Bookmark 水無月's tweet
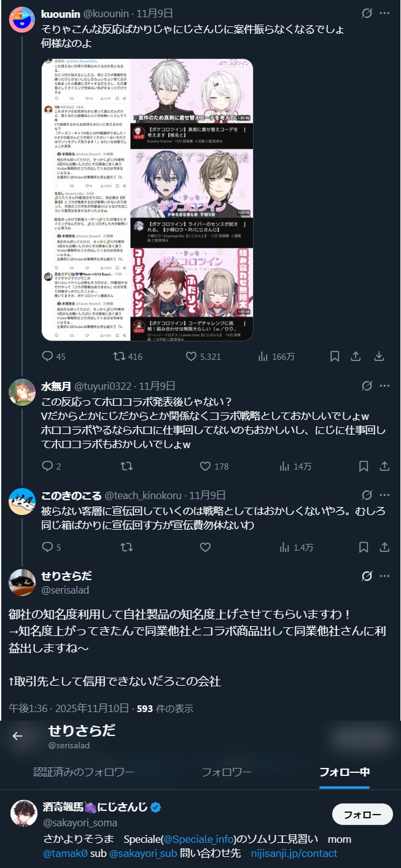This screenshot has width=401, height=868. [364, 467]
